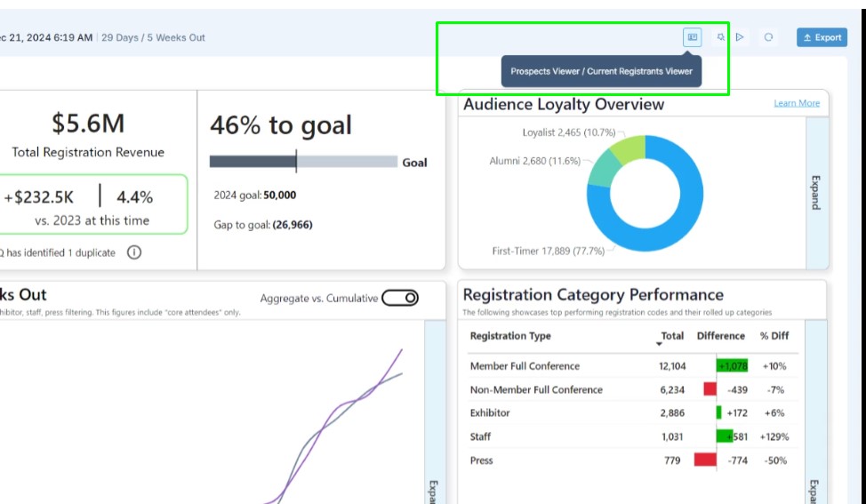The image size is (866, 504).
Task: Open the Prospects Viewer icon
Action: pos(693,37)
